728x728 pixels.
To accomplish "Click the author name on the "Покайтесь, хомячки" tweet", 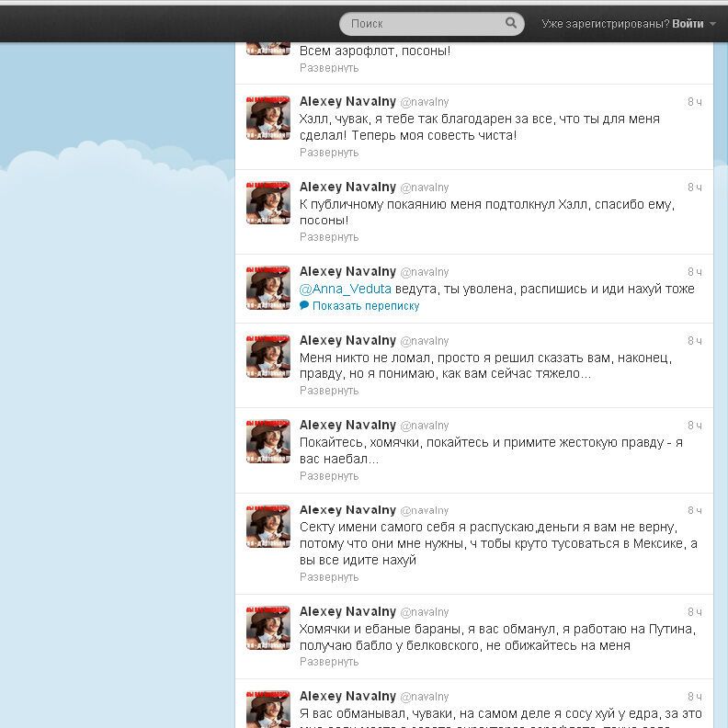I will (347, 426).
